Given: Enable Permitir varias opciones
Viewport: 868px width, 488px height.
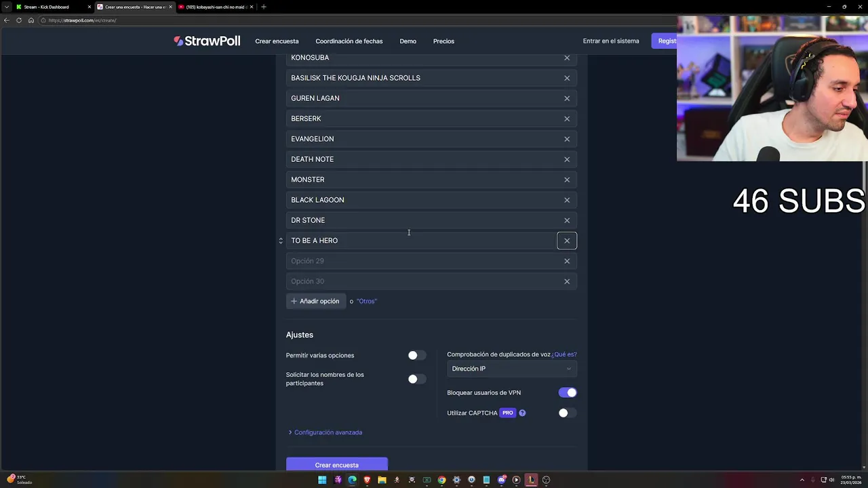Looking at the screenshot, I should coord(417,355).
